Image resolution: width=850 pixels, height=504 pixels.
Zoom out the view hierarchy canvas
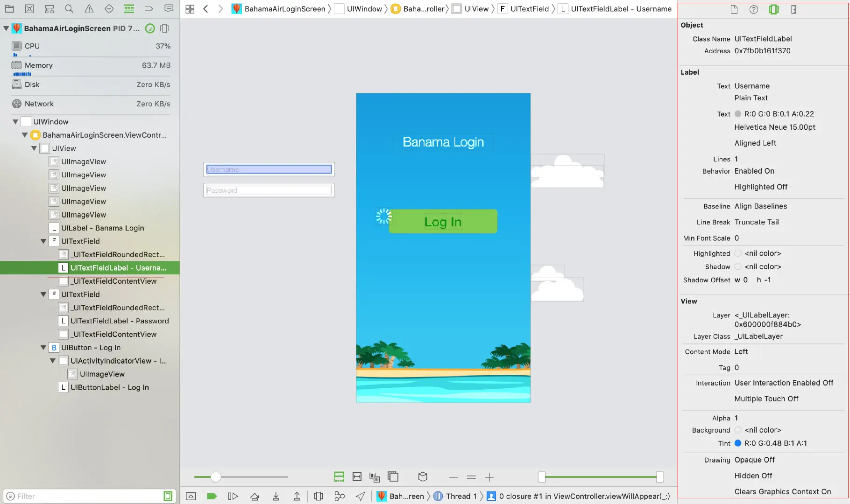coord(453,477)
